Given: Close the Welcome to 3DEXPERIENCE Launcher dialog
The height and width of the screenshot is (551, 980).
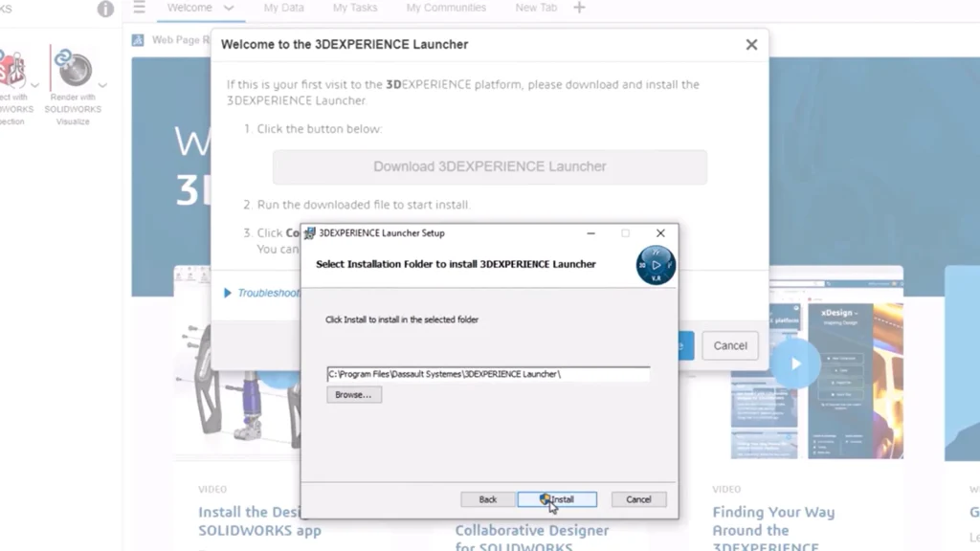Looking at the screenshot, I should tap(751, 44).
